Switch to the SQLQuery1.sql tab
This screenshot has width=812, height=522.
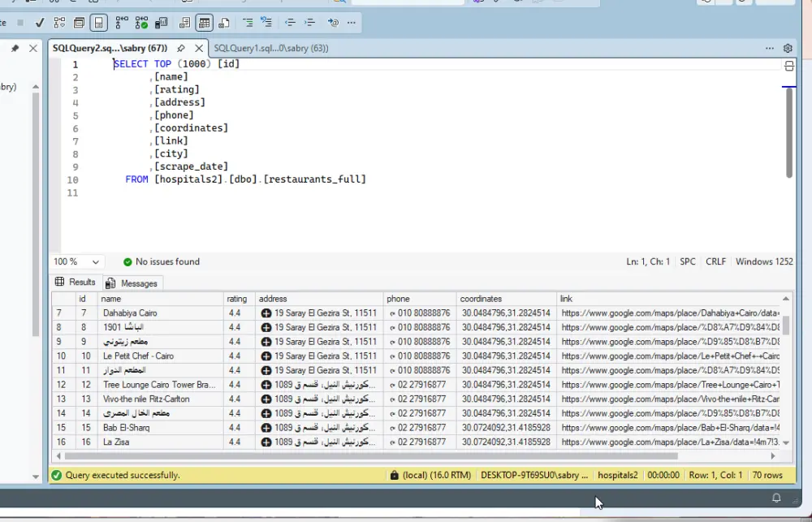pos(271,48)
